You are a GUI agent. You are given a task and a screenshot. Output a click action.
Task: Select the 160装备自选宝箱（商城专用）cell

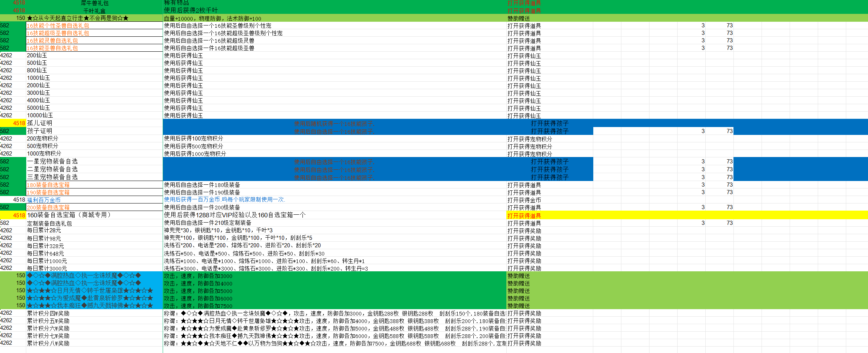click(x=69, y=215)
